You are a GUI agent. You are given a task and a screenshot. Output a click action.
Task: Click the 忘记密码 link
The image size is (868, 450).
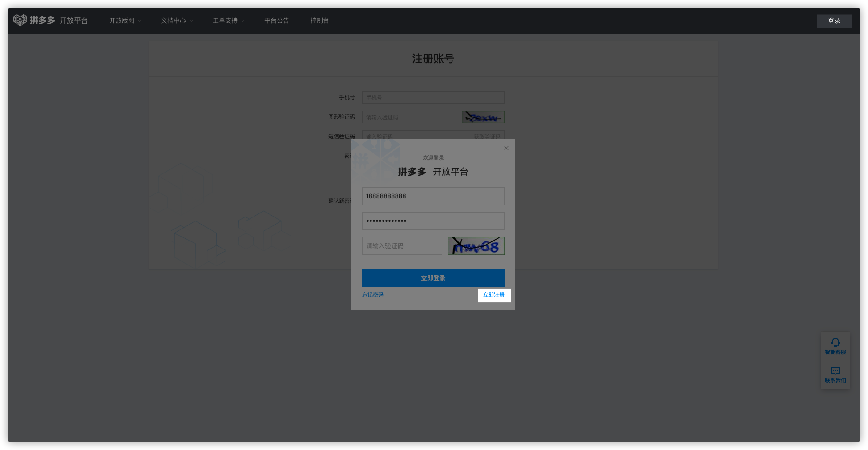point(372,295)
